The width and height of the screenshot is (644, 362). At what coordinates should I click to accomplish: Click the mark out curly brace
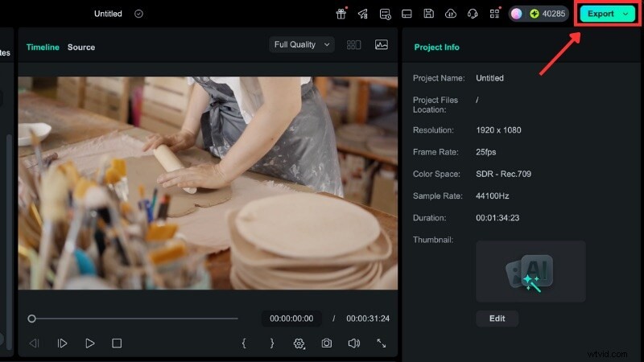[271, 343]
